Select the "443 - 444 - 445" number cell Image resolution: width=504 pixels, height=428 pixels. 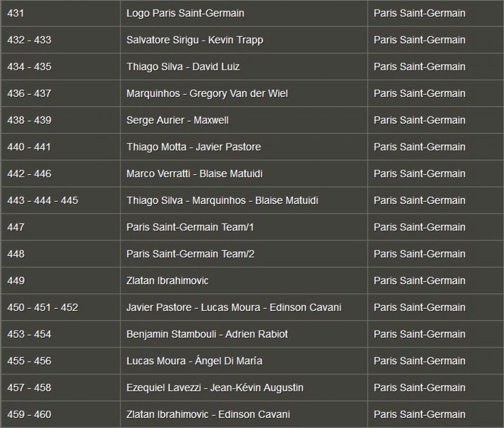tap(43, 200)
